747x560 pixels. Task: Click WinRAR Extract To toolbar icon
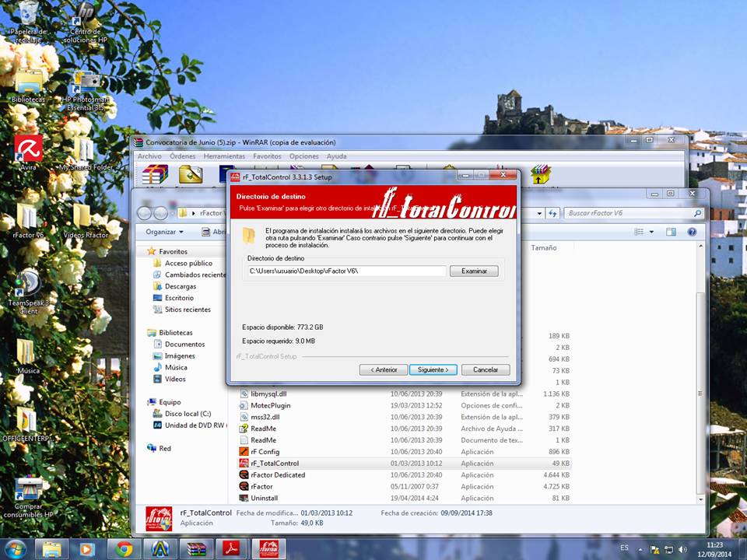[x=191, y=175]
